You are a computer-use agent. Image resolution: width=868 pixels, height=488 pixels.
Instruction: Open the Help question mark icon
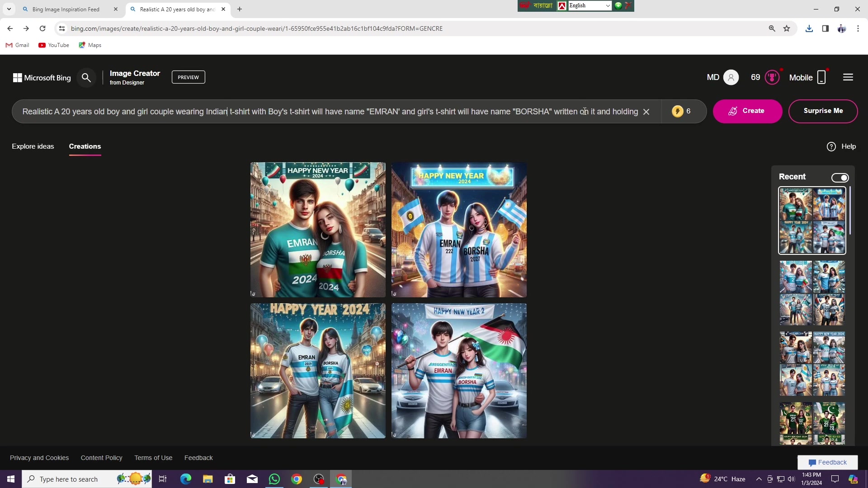(831, 146)
